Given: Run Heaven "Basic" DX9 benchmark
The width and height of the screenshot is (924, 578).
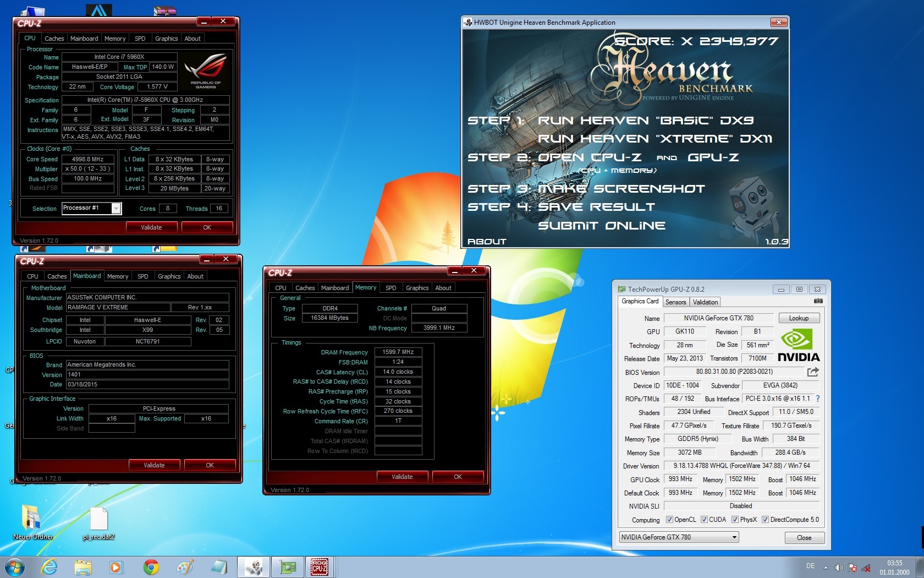Looking at the screenshot, I should (x=646, y=120).
